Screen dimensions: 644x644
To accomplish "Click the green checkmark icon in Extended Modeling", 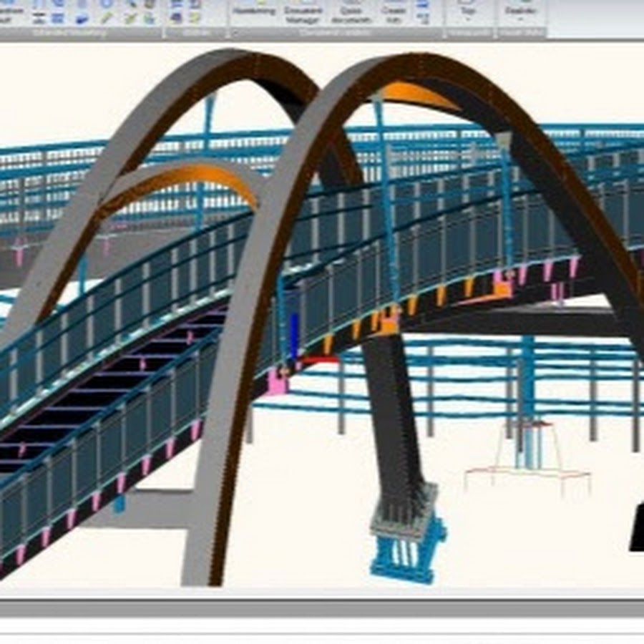I will 127,18.
